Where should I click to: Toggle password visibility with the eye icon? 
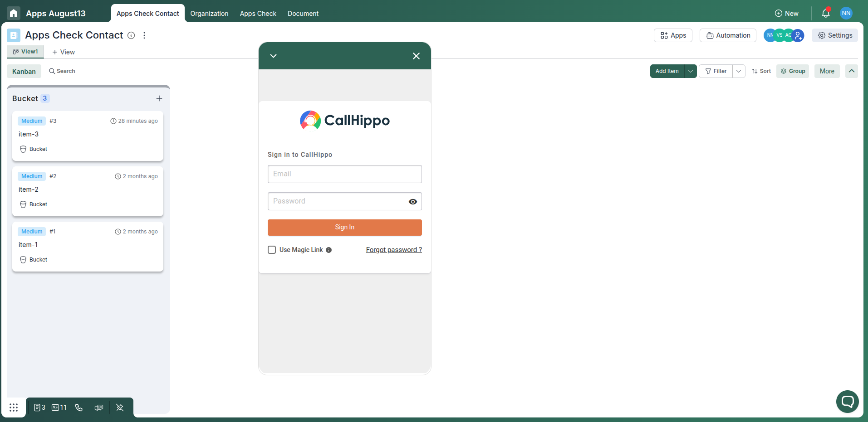coord(412,201)
